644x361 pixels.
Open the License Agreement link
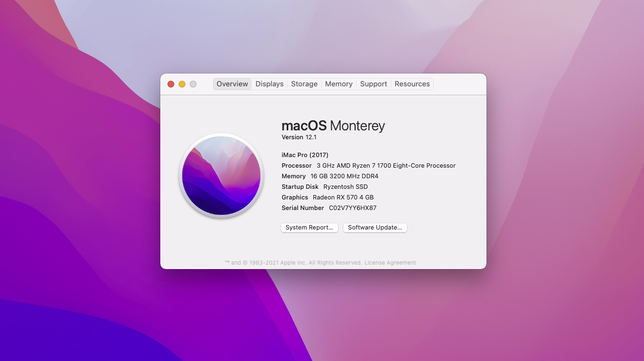point(390,263)
